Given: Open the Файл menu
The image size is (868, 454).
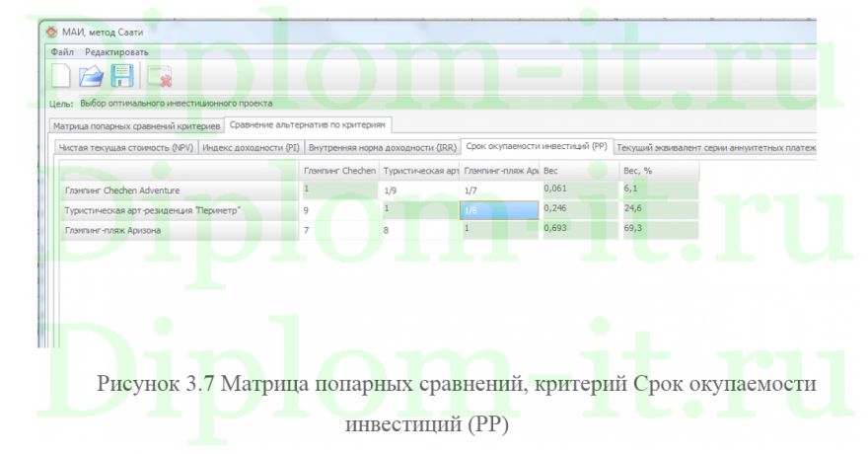Looking at the screenshot, I should (62, 52).
